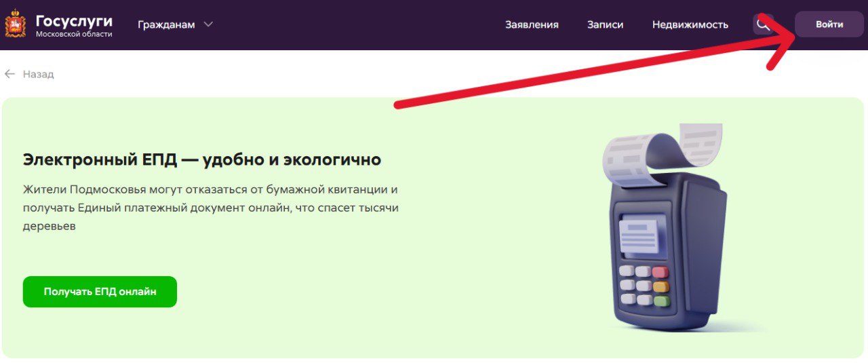The image size is (868, 363).
Task: Click the back arrow icon
Action: point(9,74)
